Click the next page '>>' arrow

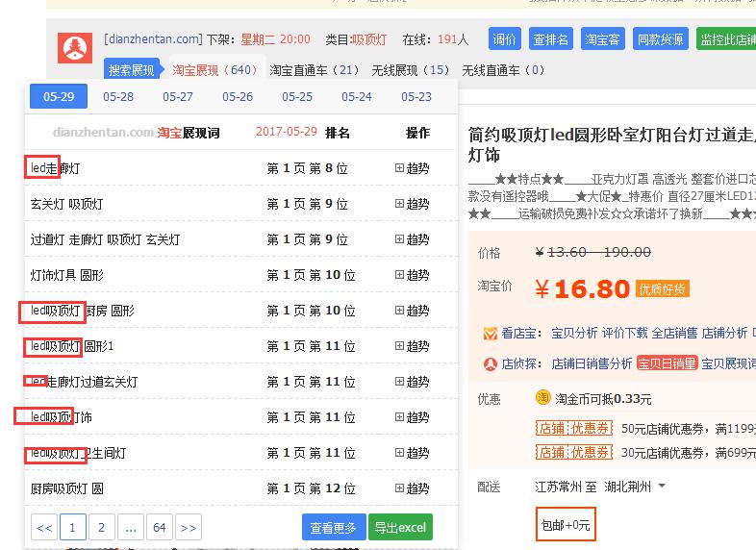[x=189, y=528]
